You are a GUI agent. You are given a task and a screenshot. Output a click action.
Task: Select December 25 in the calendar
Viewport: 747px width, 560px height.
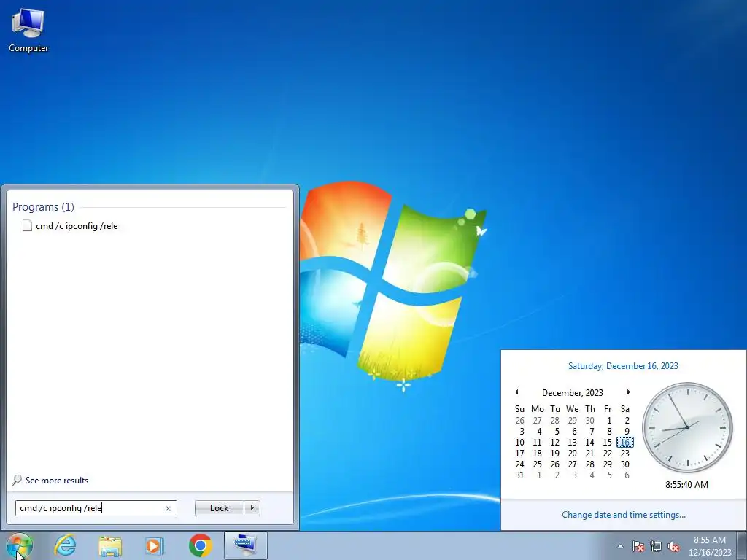pos(538,464)
